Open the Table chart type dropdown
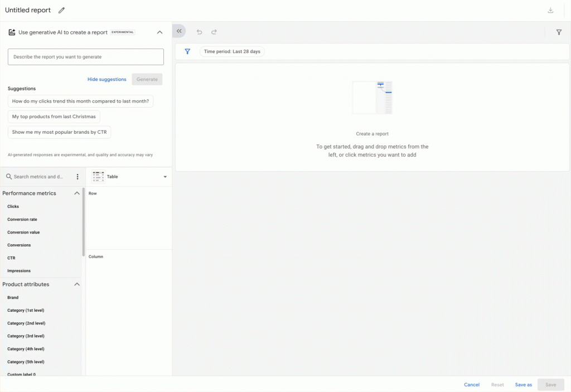The height and width of the screenshot is (392, 571). [165, 177]
